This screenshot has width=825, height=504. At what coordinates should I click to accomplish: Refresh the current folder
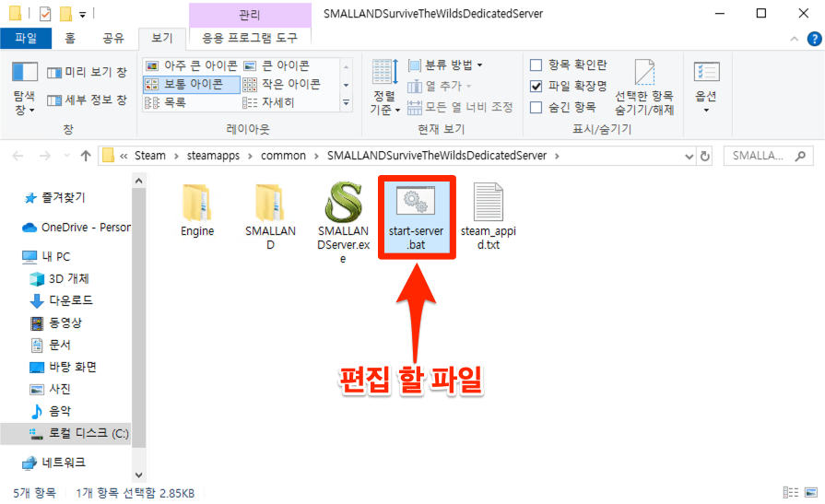click(x=704, y=157)
